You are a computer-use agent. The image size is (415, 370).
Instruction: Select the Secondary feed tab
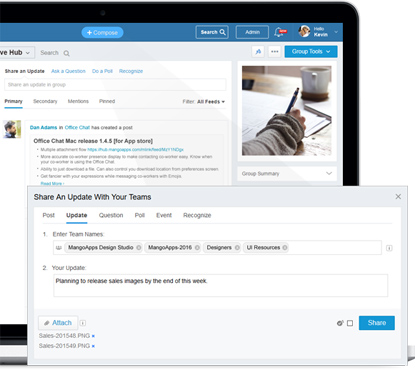[45, 101]
